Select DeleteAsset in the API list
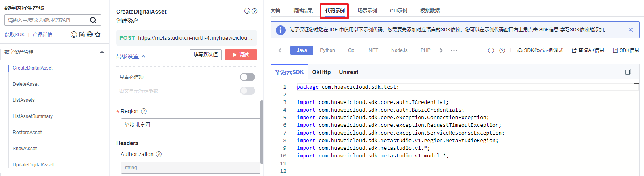 click(26, 84)
